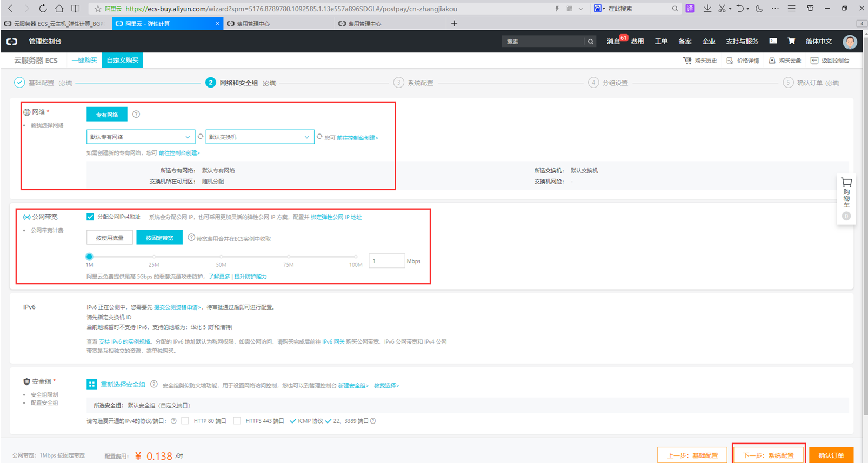Enable the HTTPS 443 端口 checkbox
Image resolution: width=868 pixels, height=463 pixels.
(x=237, y=421)
